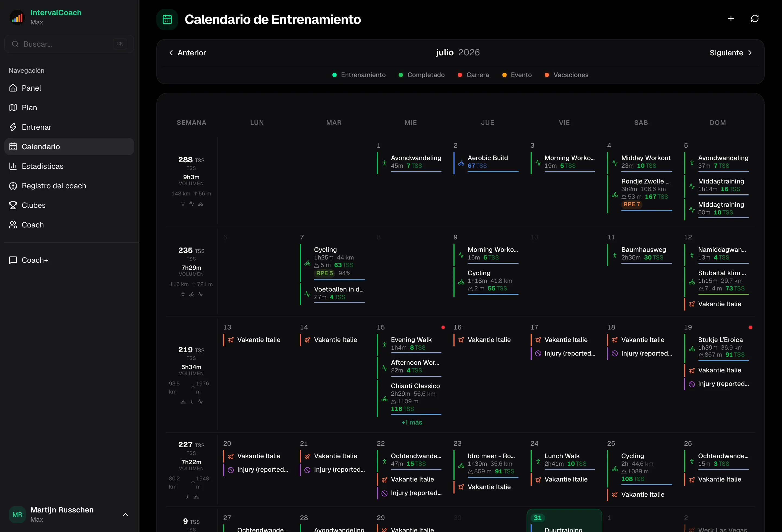The height and width of the screenshot is (532, 782).
Task: Open week summary 227 TSS
Action: coord(191,470)
